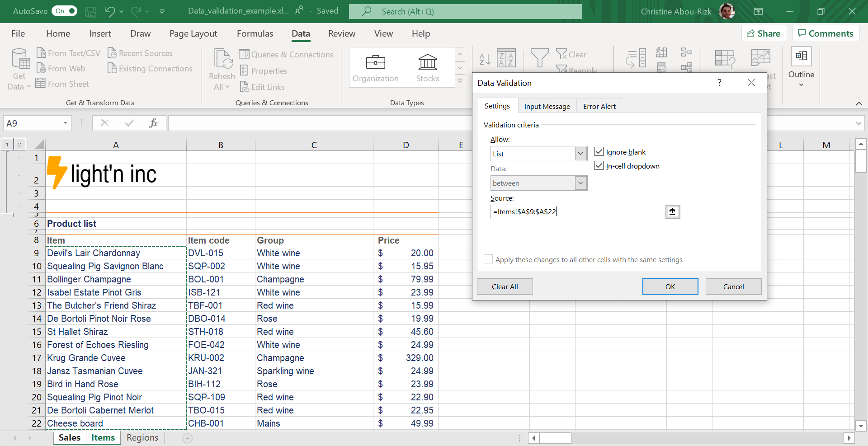Collapse the Source range selector arrow
This screenshot has width=868, height=446.
pos(672,211)
